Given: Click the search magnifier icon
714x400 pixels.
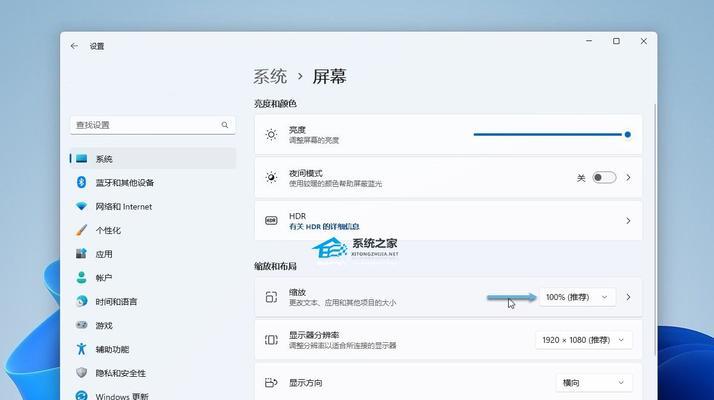Looking at the screenshot, I should click(x=224, y=125).
